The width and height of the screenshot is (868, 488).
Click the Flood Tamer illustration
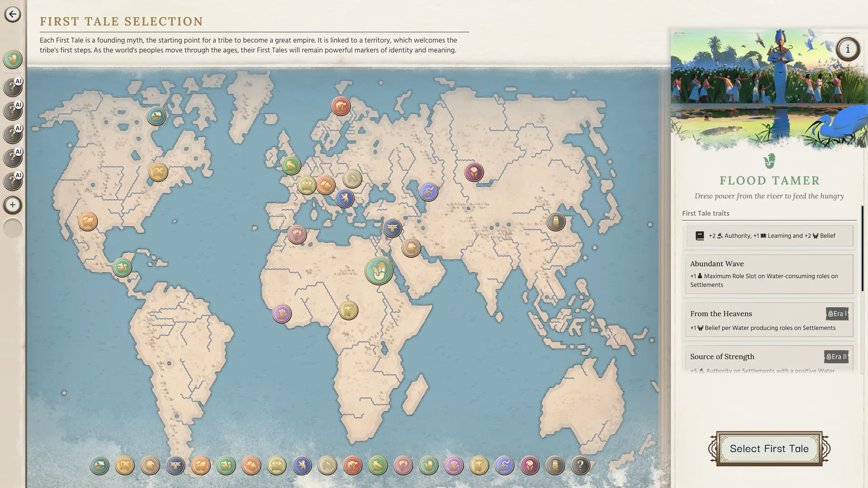pos(769,89)
